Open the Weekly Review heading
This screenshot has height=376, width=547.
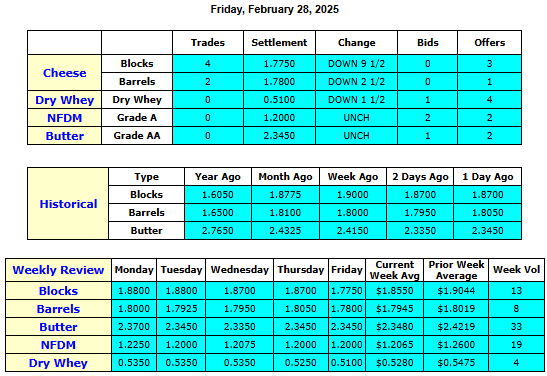click(58, 270)
